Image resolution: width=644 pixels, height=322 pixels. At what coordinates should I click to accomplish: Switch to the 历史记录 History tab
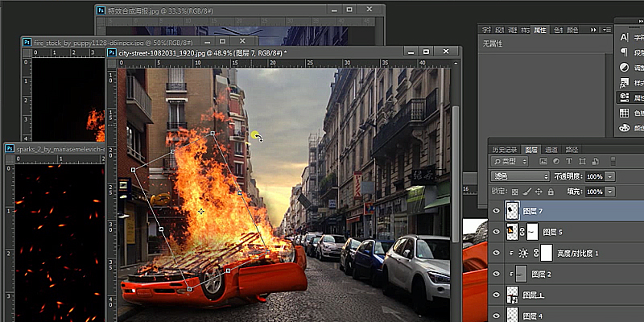click(x=505, y=150)
